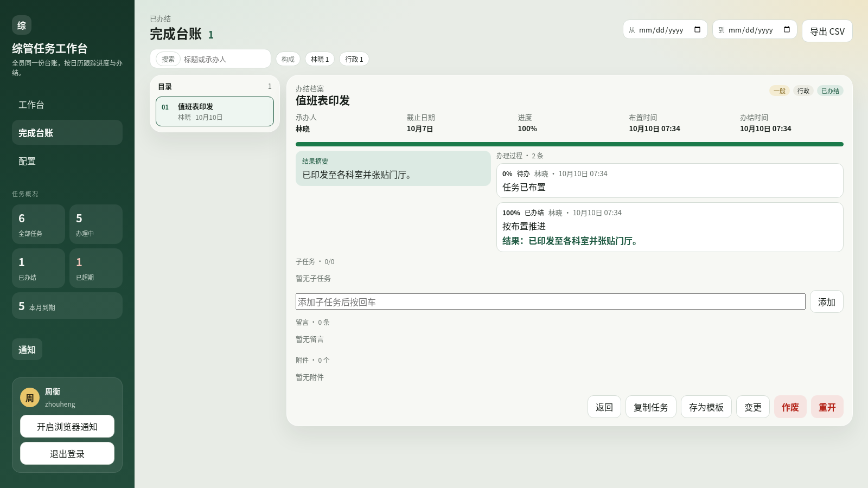Toggle the 林晓 1 filter chip

click(x=320, y=59)
